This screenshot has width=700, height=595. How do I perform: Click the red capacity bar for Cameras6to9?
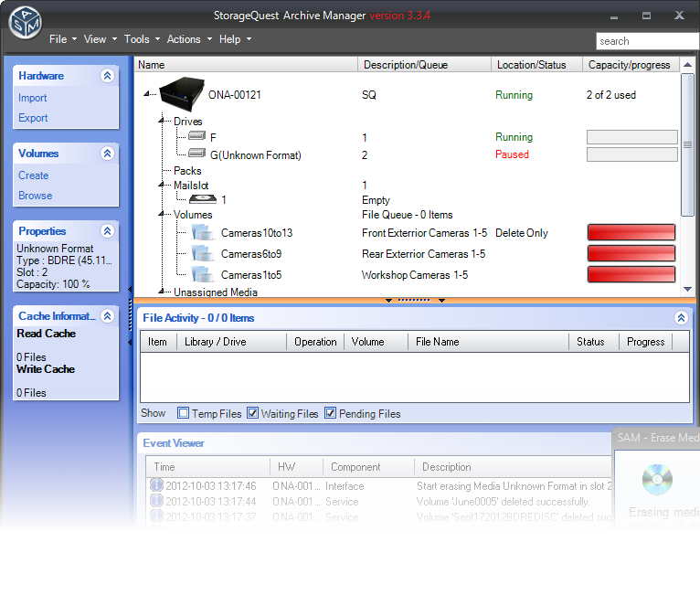(x=631, y=253)
